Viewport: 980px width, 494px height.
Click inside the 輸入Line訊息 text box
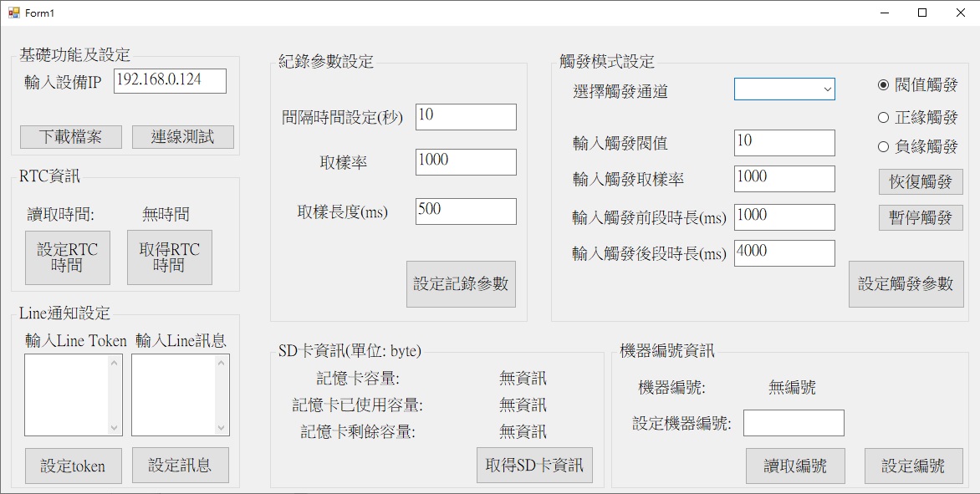coord(173,395)
